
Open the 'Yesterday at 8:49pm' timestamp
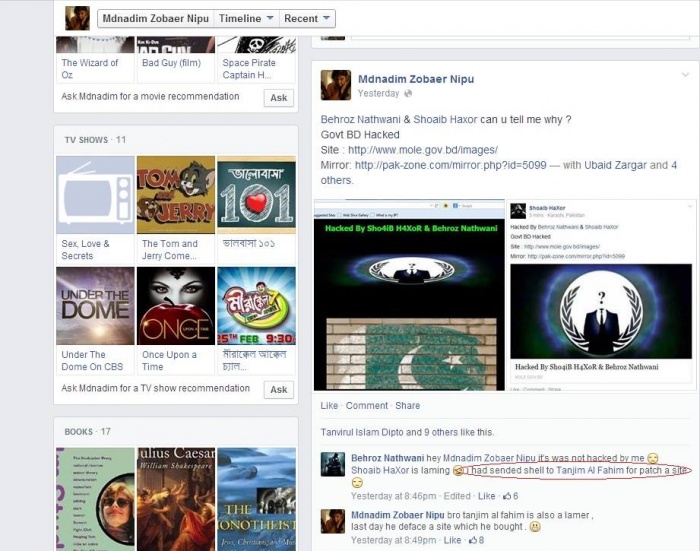tap(393, 540)
